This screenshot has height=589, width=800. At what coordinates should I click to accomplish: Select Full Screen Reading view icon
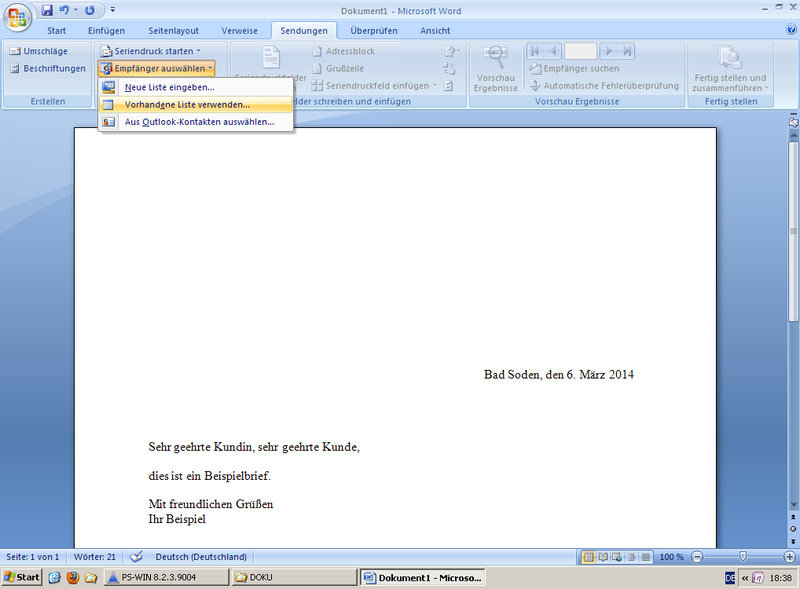(x=603, y=557)
